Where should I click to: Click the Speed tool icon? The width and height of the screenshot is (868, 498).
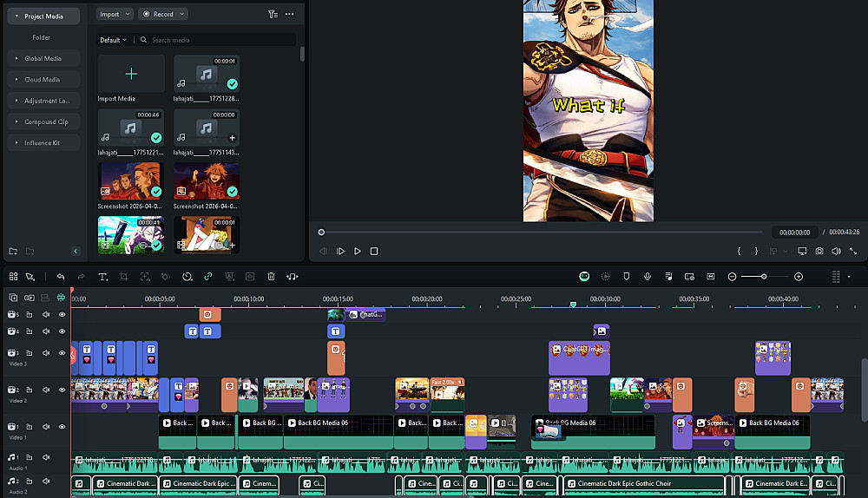pos(187,277)
